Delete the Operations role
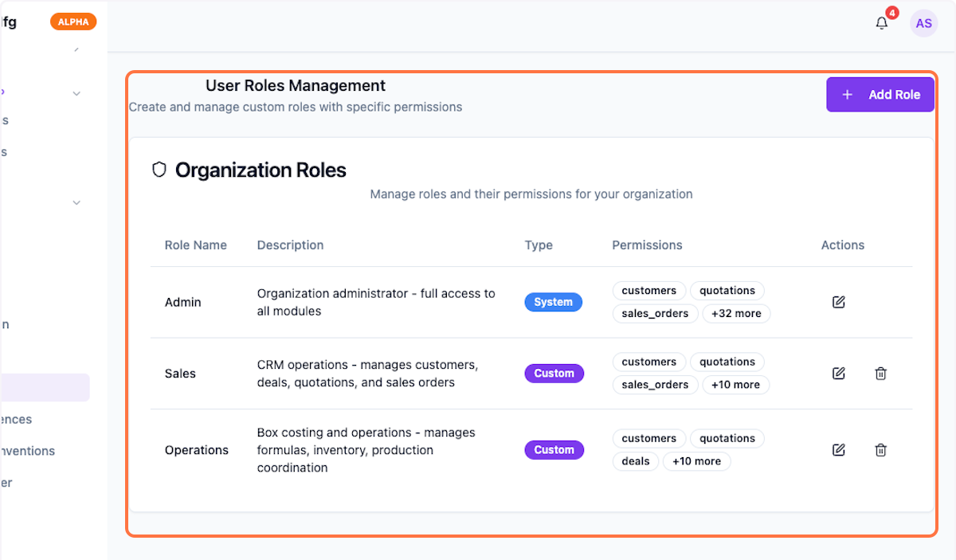Image resolution: width=956 pixels, height=560 pixels. point(880,450)
